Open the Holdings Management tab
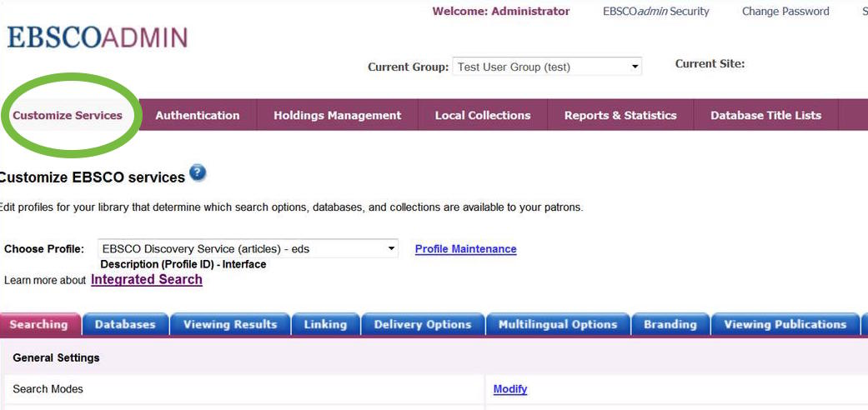Screen dimensions: 868x410 coord(337,115)
